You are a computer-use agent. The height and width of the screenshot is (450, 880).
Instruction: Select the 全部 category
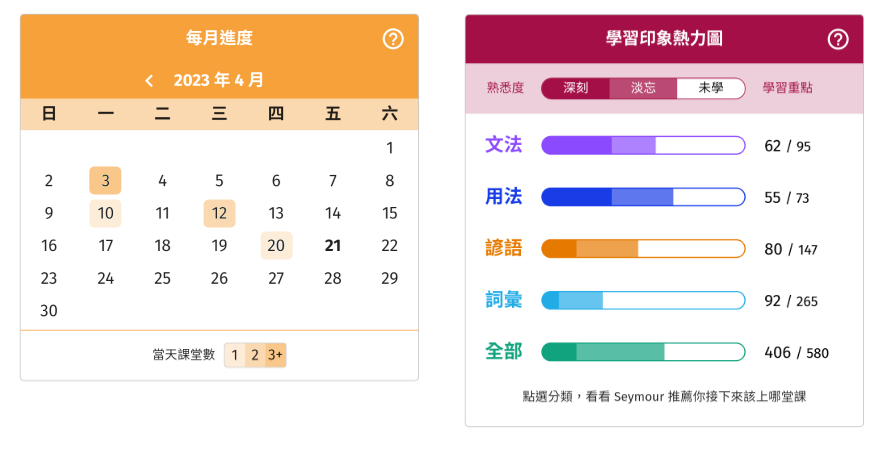(x=503, y=352)
